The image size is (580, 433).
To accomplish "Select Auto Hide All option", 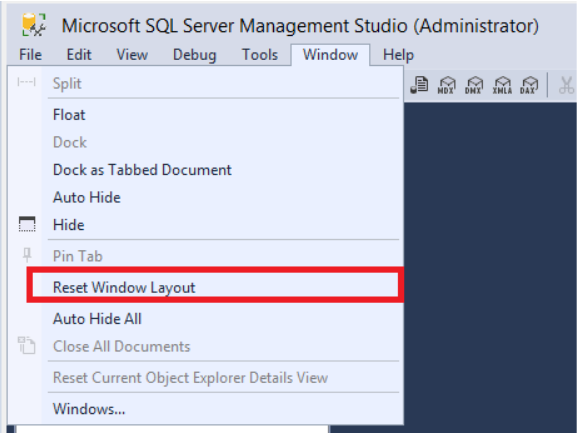I will coord(97,319).
